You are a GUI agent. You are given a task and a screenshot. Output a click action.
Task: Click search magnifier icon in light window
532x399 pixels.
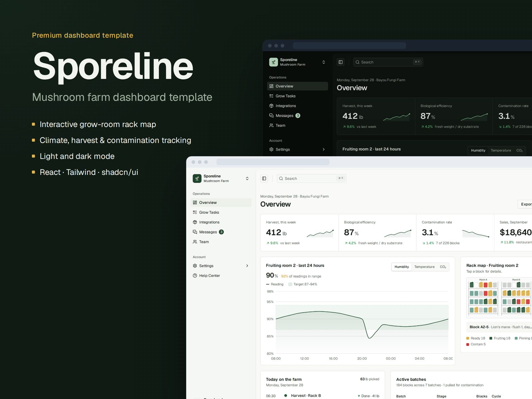pyautogui.click(x=281, y=179)
